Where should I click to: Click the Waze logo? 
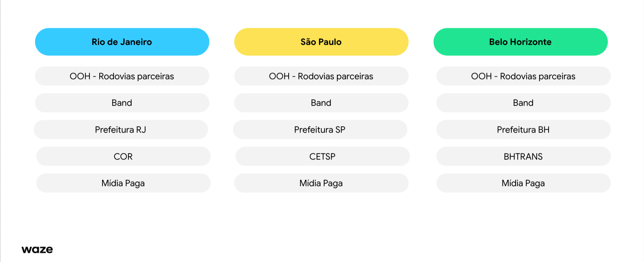click(37, 250)
